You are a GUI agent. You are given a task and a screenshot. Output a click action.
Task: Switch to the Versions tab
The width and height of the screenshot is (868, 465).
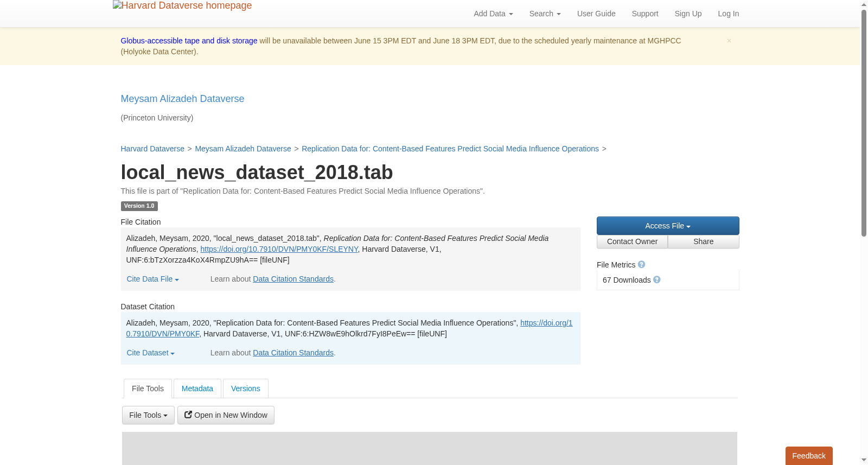(x=246, y=388)
